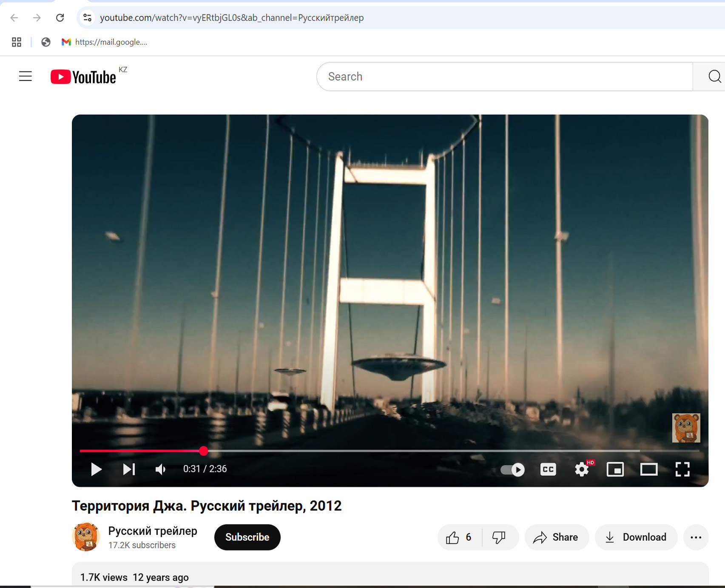Download the video
The width and height of the screenshot is (725, 588).
tap(636, 537)
